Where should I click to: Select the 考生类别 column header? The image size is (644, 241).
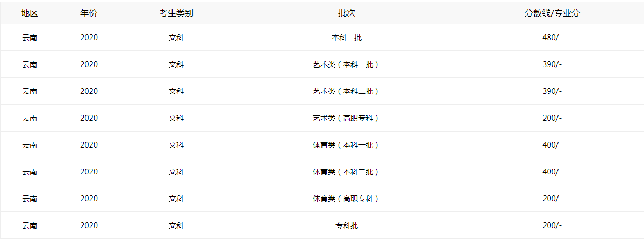coord(176,13)
